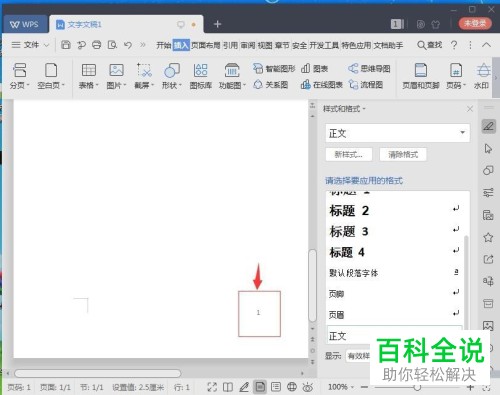Image resolution: width=500 pixels, height=395 pixels.
Task: Open the 页面布局 ribbon tab
Action: click(x=206, y=45)
